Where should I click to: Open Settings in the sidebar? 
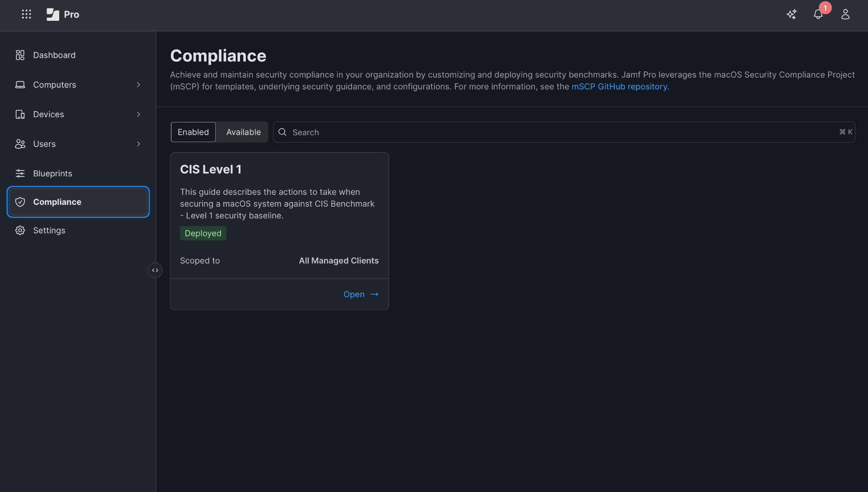point(78,231)
